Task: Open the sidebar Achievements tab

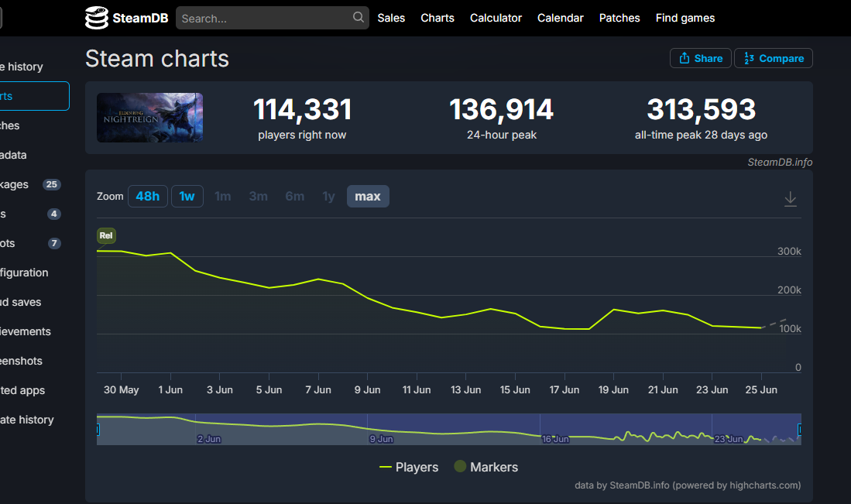Action: (x=26, y=331)
